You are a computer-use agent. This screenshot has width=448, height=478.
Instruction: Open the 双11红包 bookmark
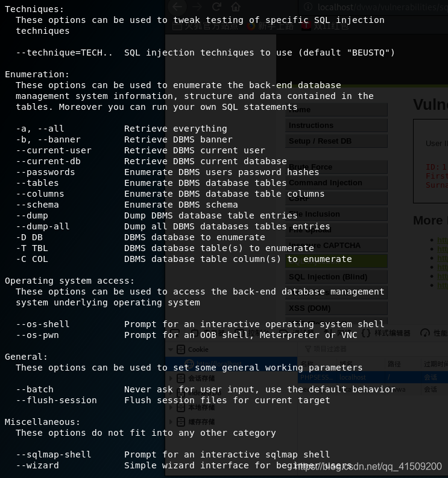pyautogui.click(x=325, y=26)
